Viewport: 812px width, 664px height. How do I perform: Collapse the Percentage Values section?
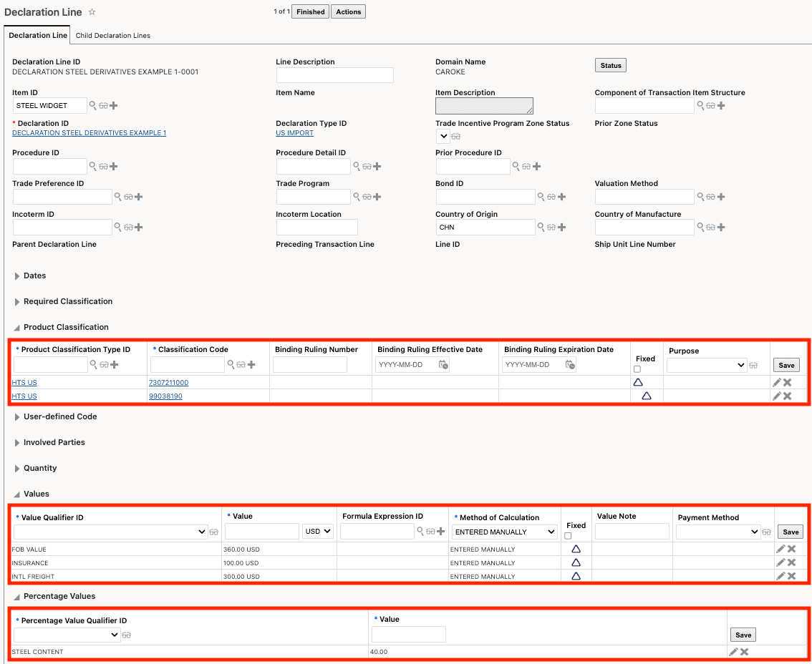pos(17,597)
